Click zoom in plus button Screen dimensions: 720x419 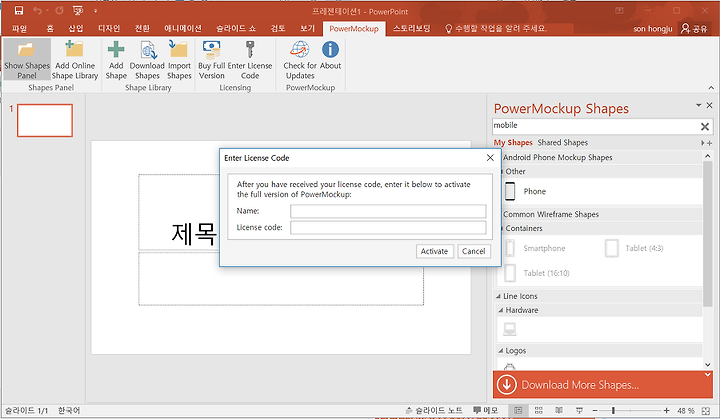(x=666, y=410)
